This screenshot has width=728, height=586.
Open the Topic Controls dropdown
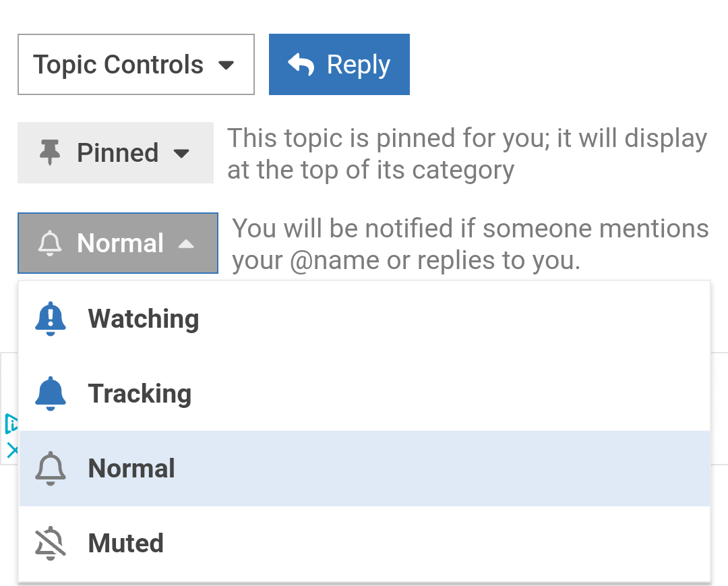pyautogui.click(x=136, y=64)
